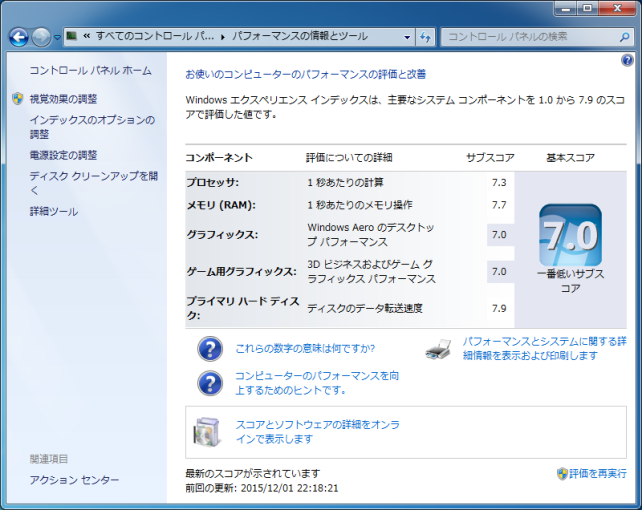This screenshot has height=510, width=642.
Task: Close the window with red X
Action: pos(617,8)
